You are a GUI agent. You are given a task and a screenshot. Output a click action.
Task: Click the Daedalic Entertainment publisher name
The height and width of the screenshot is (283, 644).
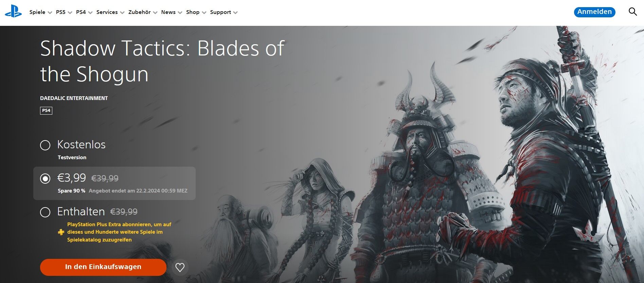tap(74, 98)
